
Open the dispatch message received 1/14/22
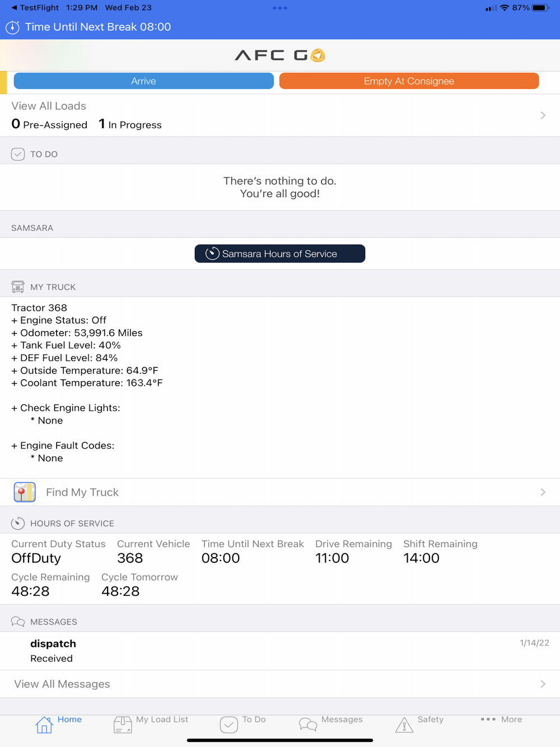tap(279, 651)
